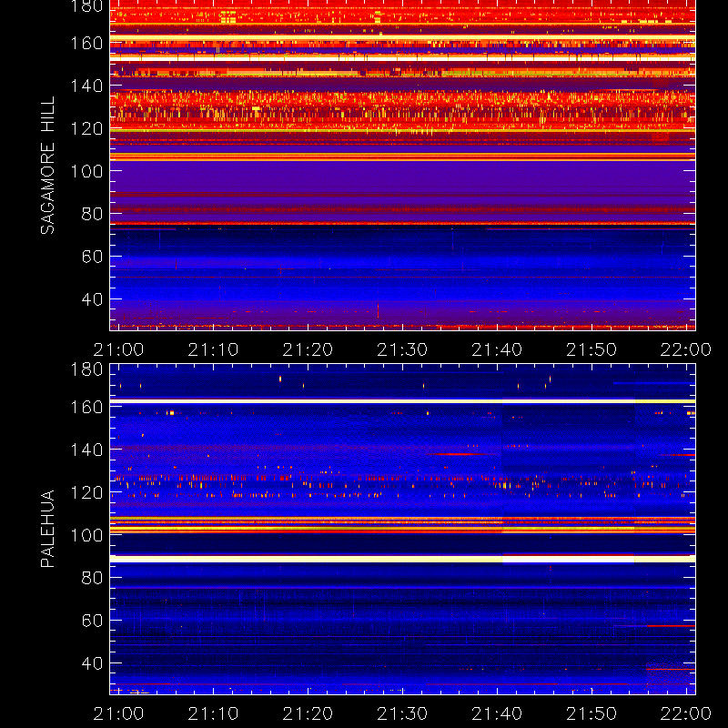
Task: Pick the 60 tick label on Palehua axis
Action: [x=92, y=621]
